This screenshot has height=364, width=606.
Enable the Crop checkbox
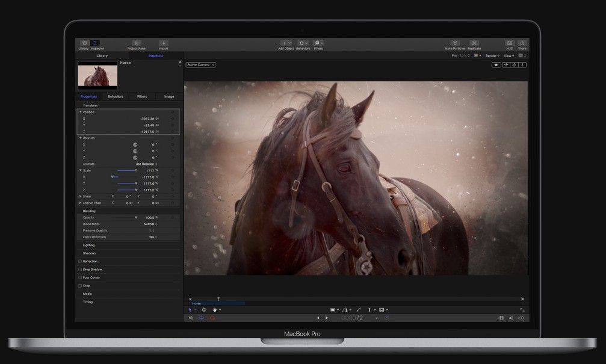80,286
